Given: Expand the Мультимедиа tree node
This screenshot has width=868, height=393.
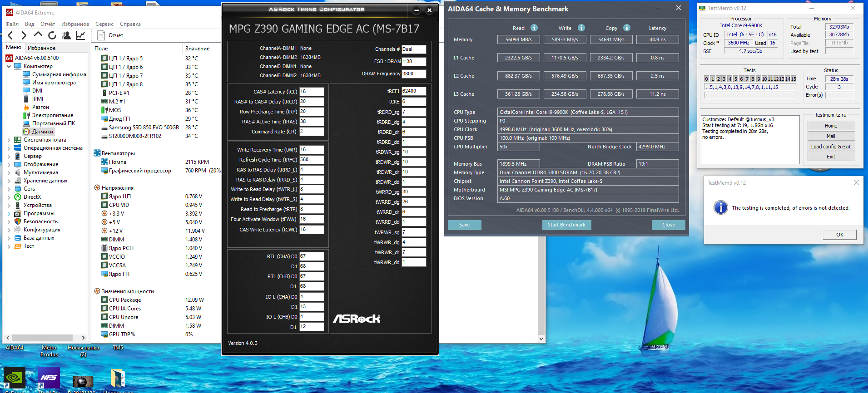Looking at the screenshot, I should point(9,172).
